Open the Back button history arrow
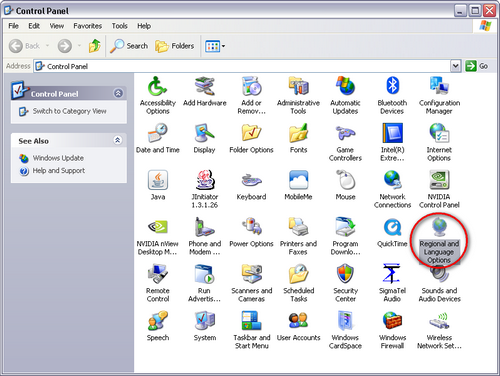This screenshot has width=500, height=376. click(x=47, y=46)
